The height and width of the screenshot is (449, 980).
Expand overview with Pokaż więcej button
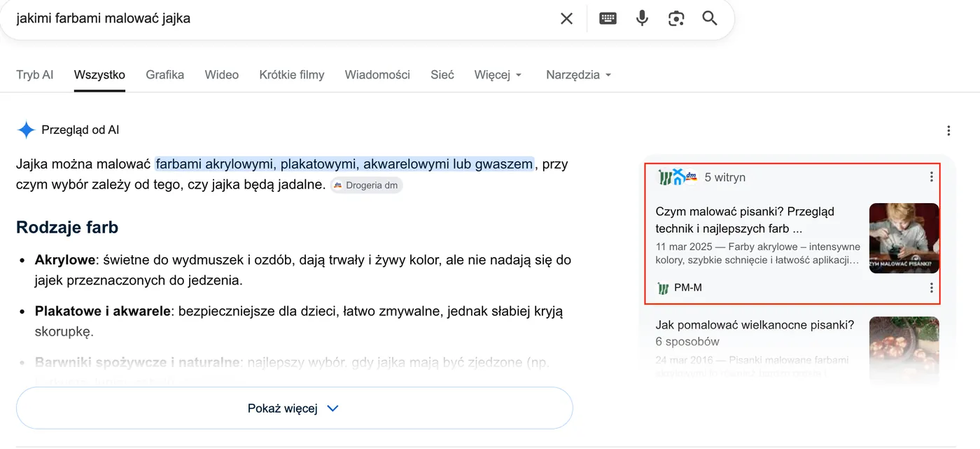click(294, 408)
